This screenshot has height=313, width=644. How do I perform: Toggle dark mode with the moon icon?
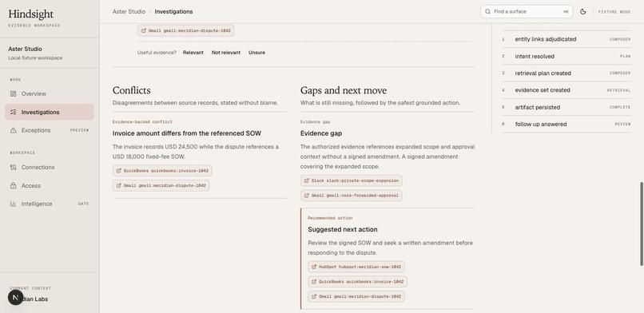pyautogui.click(x=582, y=11)
